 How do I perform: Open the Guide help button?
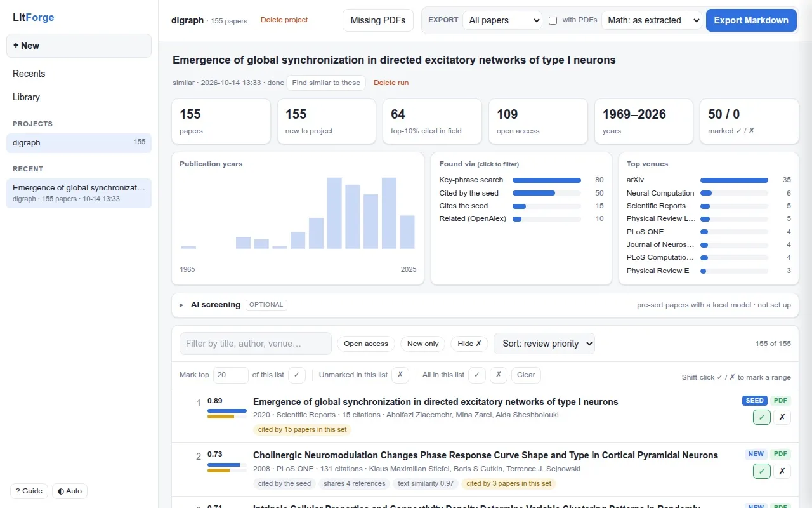[29, 491]
